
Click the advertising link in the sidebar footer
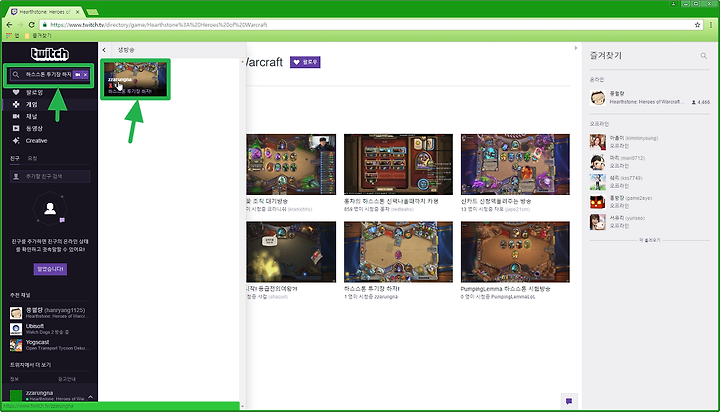(67, 379)
